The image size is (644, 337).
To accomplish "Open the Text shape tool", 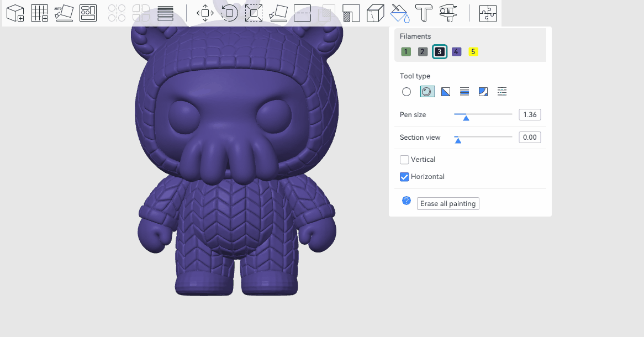I will (x=424, y=13).
